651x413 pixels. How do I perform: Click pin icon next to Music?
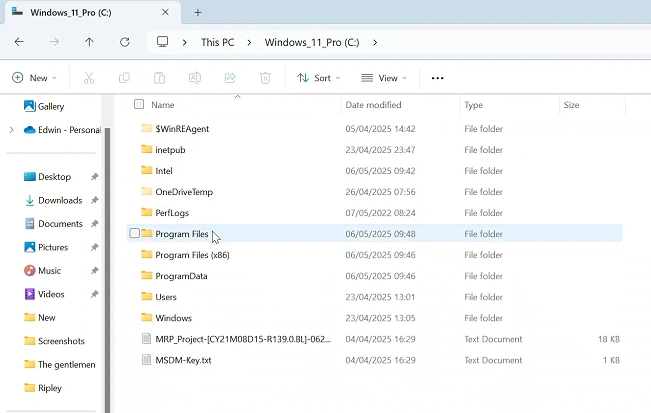click(94, 271)
